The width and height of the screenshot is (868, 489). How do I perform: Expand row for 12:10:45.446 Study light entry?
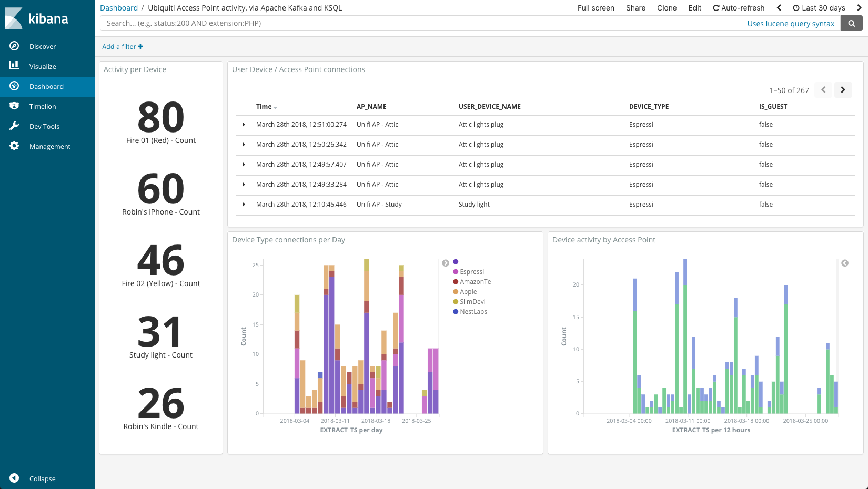(x=244, y=205)
